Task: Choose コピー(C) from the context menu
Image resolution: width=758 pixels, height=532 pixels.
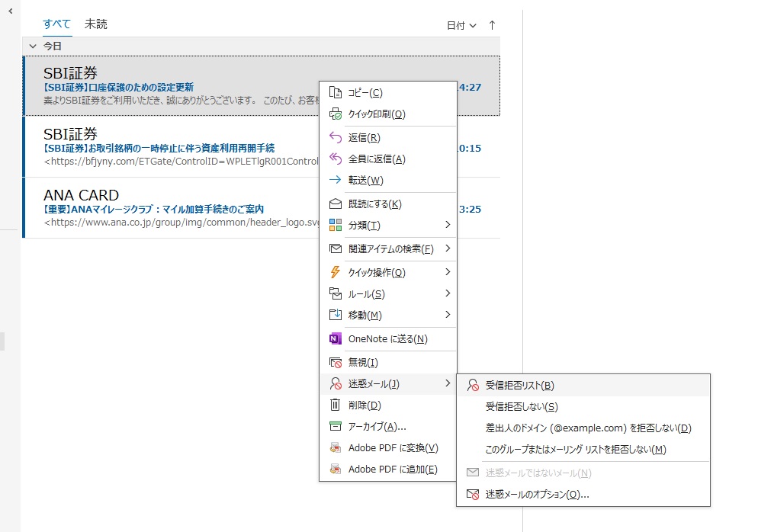Action: coord(387,92)
